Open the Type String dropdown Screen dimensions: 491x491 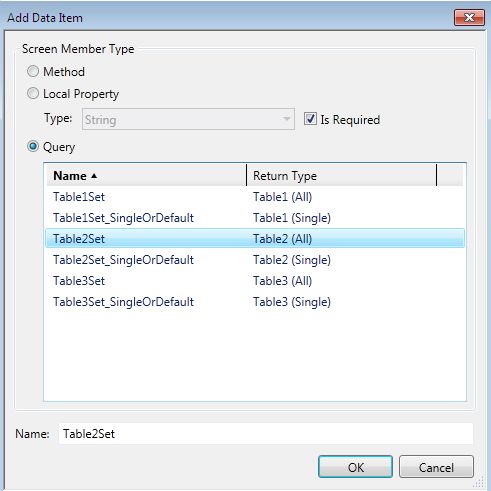188,119
